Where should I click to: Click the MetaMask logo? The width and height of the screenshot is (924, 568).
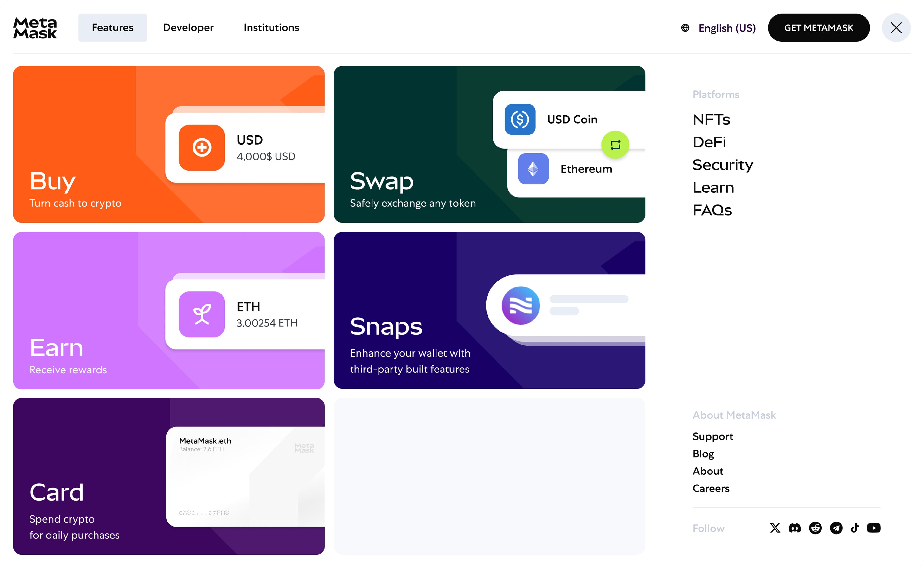click(x=35, y=28)
